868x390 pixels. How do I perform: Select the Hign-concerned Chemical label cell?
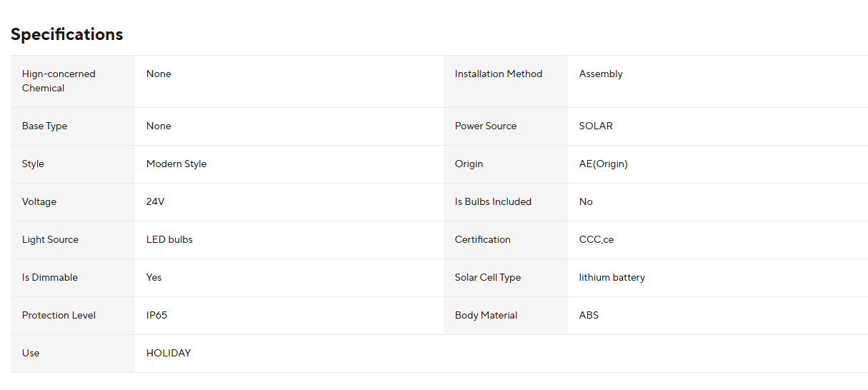73,81
